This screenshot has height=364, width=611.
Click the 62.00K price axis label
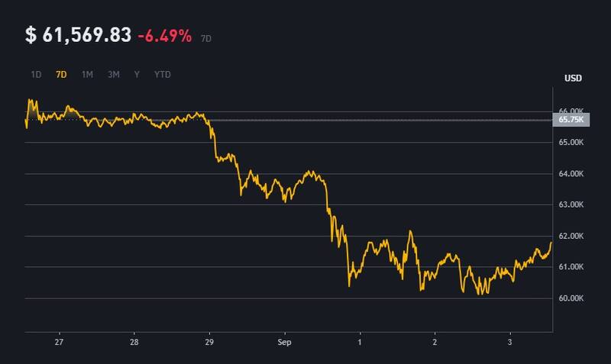pyautogui.click(x=571, y=236)
